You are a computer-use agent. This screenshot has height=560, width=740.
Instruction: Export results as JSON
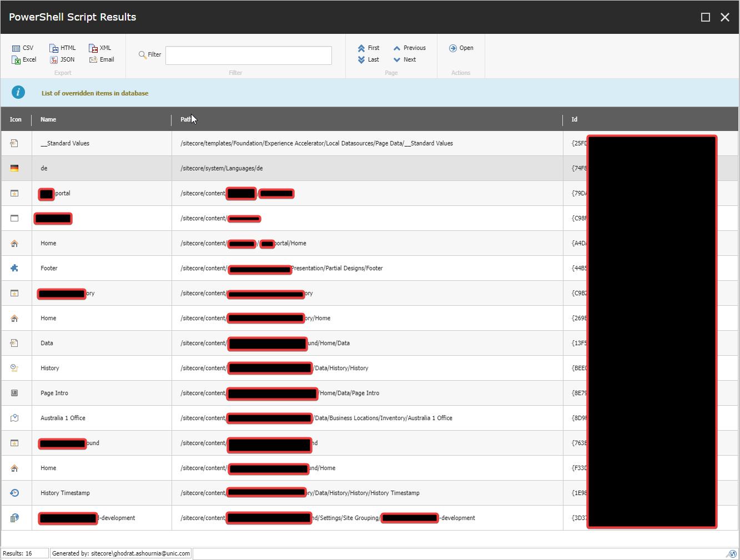point(62,60)
